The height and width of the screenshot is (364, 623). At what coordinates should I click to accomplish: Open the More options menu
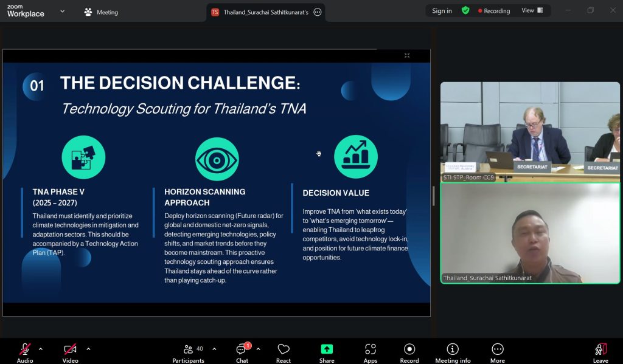click(x=498, y=352)
